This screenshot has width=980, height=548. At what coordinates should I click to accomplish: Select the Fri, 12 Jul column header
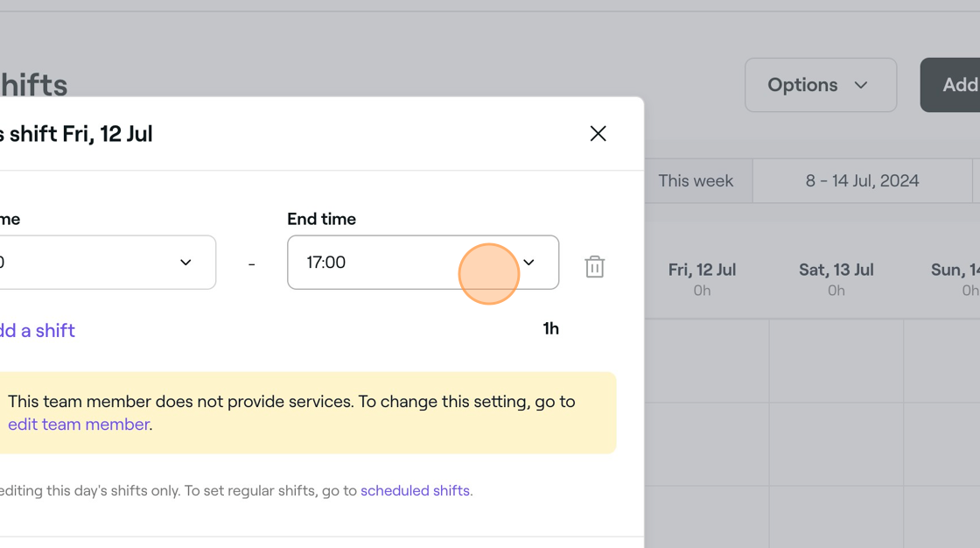(x=702, y=279)
